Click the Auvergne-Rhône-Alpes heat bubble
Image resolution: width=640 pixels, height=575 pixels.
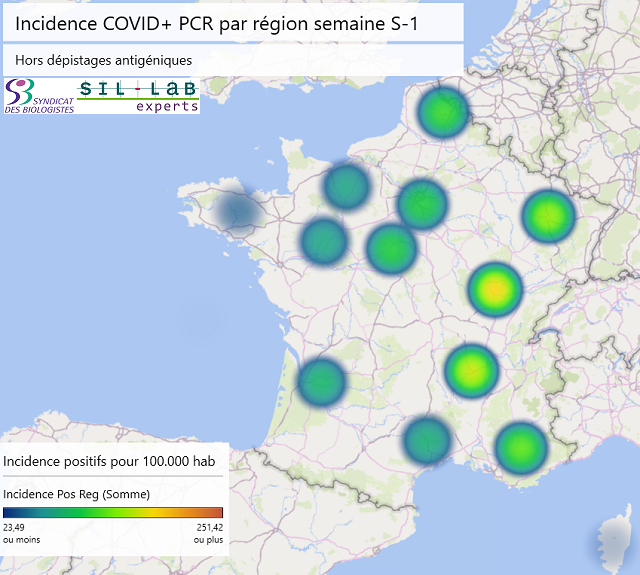(x=471, y=371)
